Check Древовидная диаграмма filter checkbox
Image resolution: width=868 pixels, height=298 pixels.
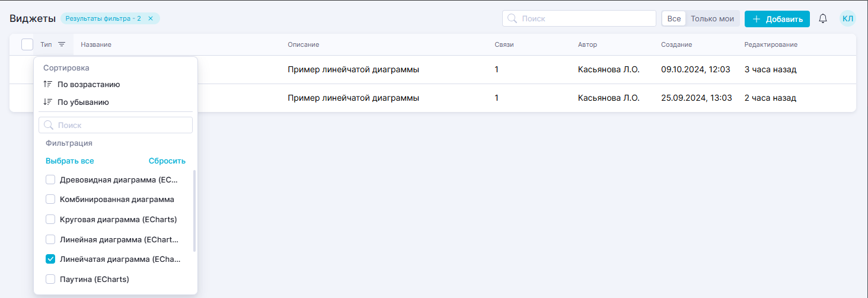[x=50, y=180]
